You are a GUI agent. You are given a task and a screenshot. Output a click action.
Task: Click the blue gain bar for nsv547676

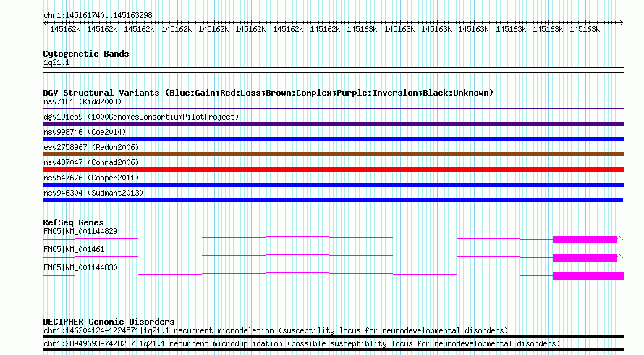(x=333, y=185)
